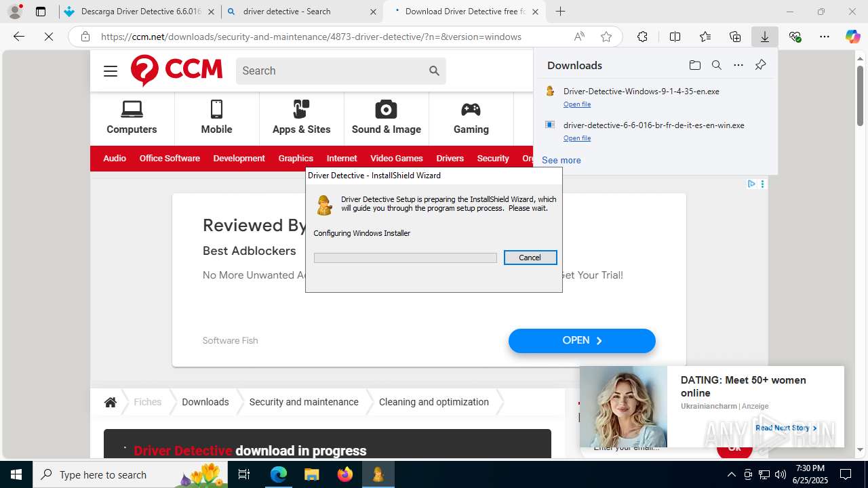This screenshot has height=488, width=868.
Task: Select the Drivers menu item
Action: point(450,158)
